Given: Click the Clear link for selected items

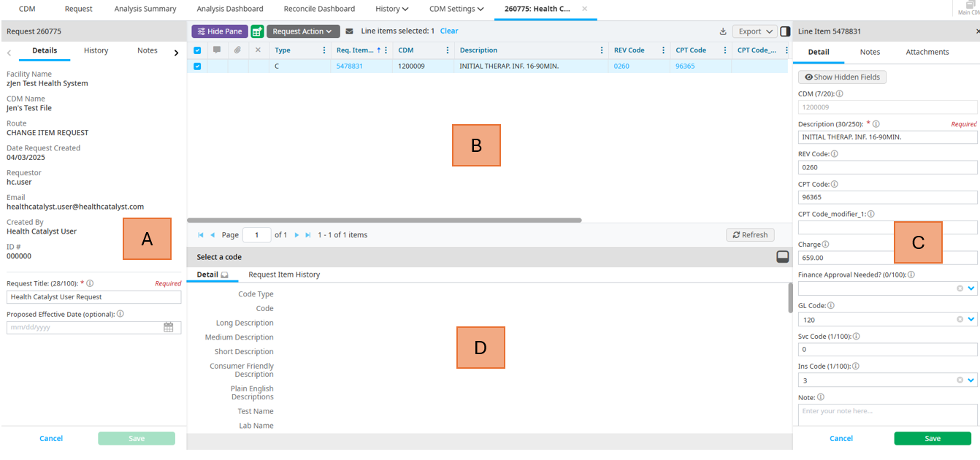Looking at the screenshot, I should pos(449,31).
